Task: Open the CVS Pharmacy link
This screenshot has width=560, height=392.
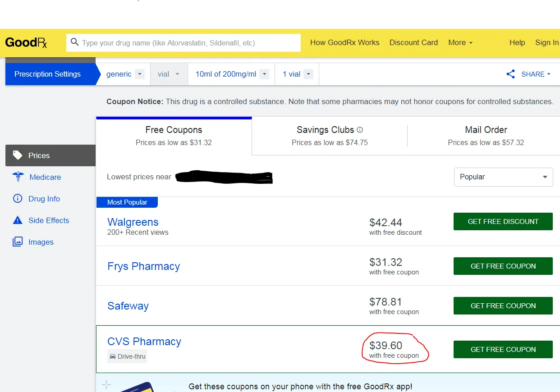Action: click(144, 342)
